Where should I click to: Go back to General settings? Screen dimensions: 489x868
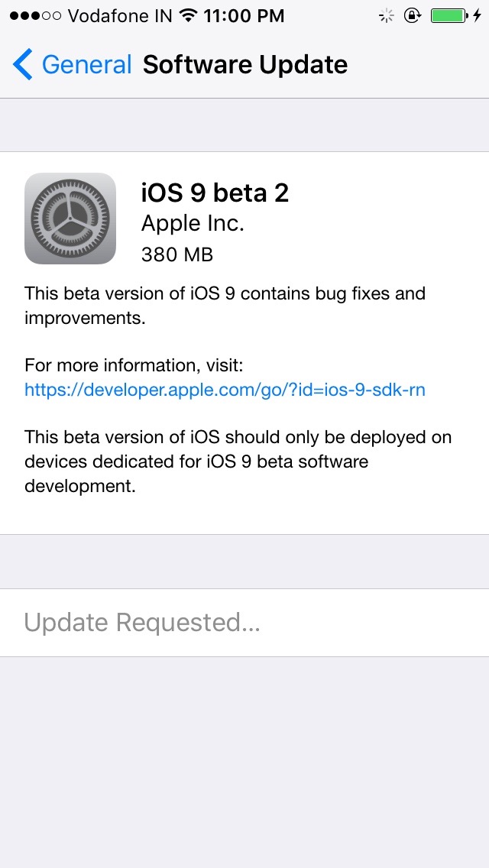[x=86, y=65]
